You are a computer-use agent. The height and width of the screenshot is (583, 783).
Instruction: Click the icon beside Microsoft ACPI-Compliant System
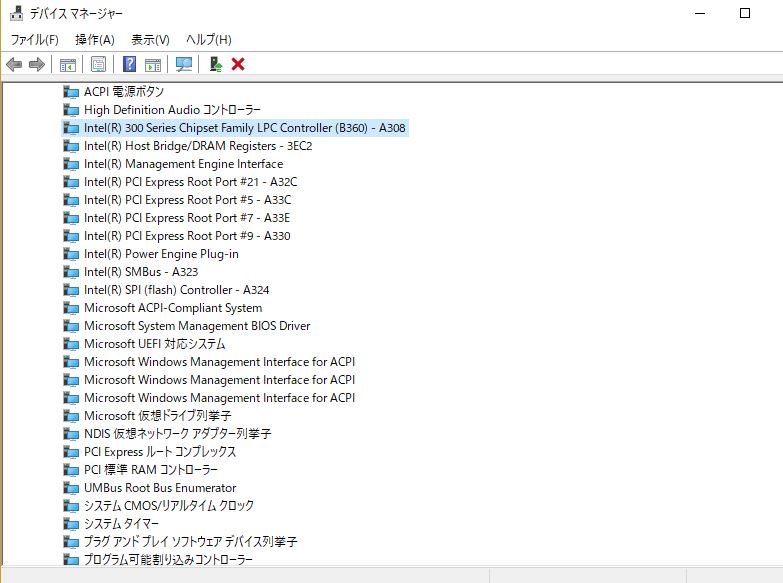(x=71, y=308)
